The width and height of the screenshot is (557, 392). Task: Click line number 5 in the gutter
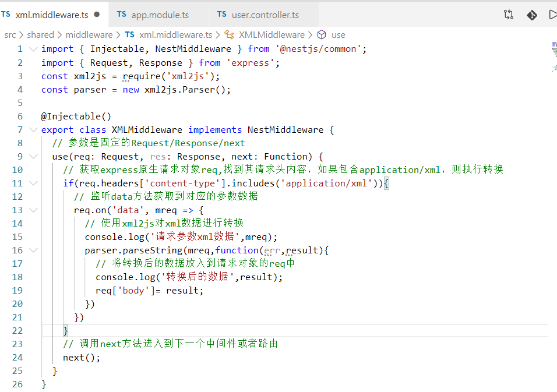[x=20, y=103]
